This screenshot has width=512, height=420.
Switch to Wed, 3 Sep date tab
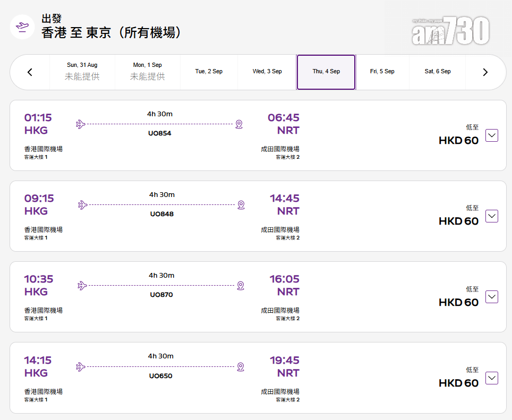[x=267, y=72]
